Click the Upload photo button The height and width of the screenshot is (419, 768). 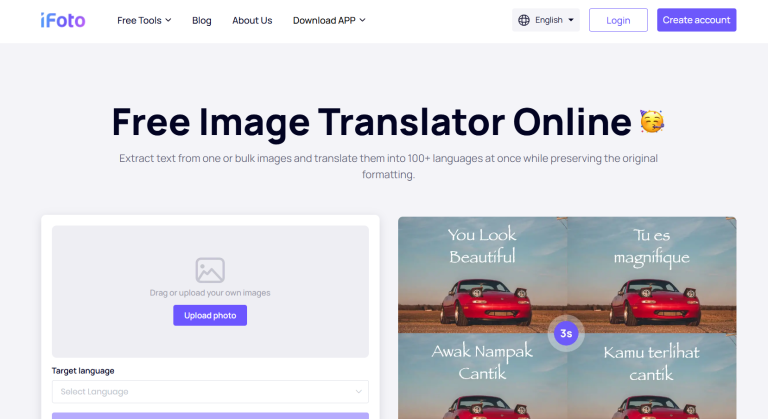click(210, 315)
